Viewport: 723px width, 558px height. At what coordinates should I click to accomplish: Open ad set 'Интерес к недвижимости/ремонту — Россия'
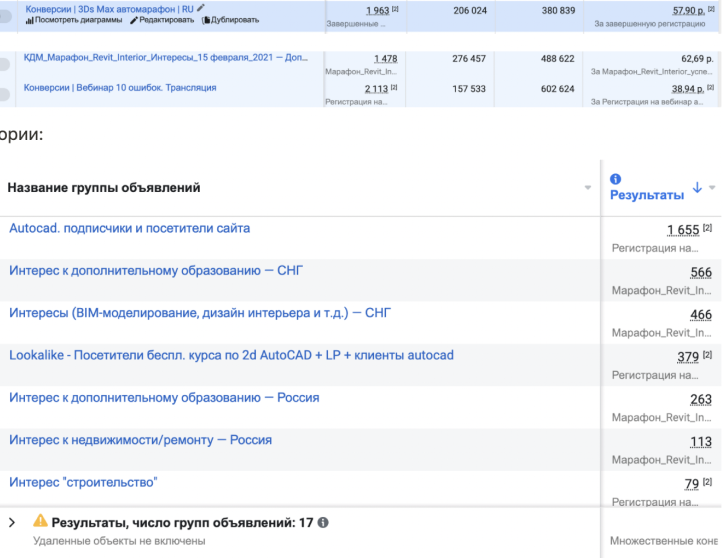141,440
